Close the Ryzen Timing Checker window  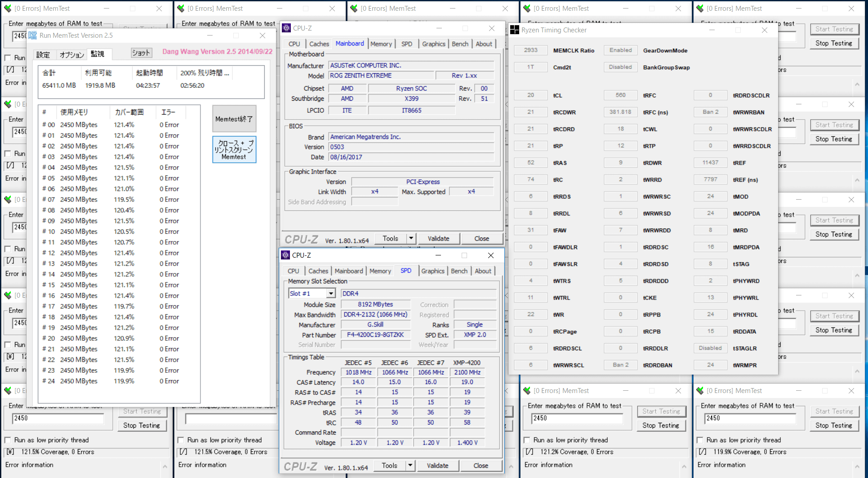pos(765,30)
